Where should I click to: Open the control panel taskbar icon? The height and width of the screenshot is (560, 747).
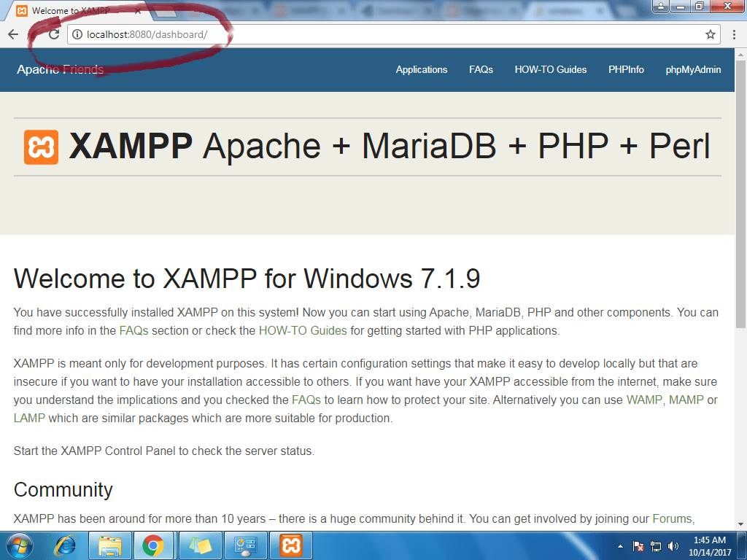245,545
